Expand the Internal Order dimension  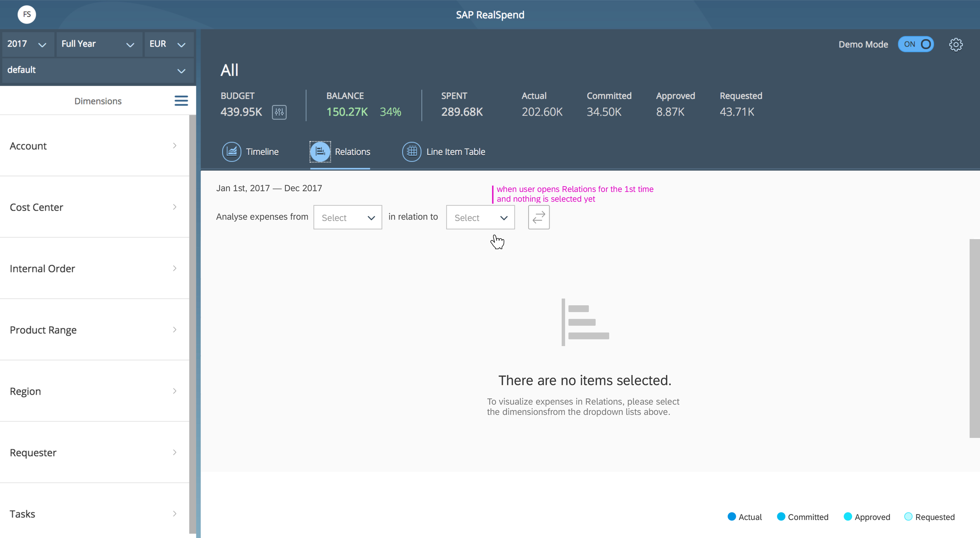(94, 269)
